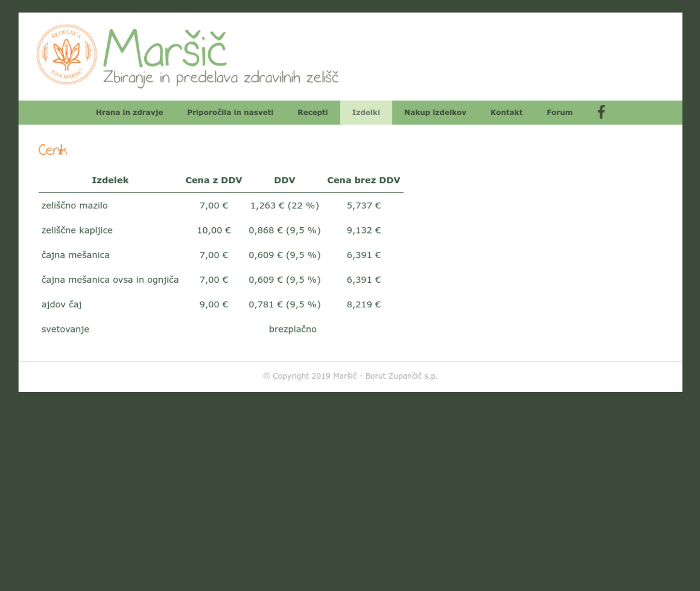This screenshot has height=591, width=700.
Task: Select the zeliščno mazilo product row
Action: (75, 206)
